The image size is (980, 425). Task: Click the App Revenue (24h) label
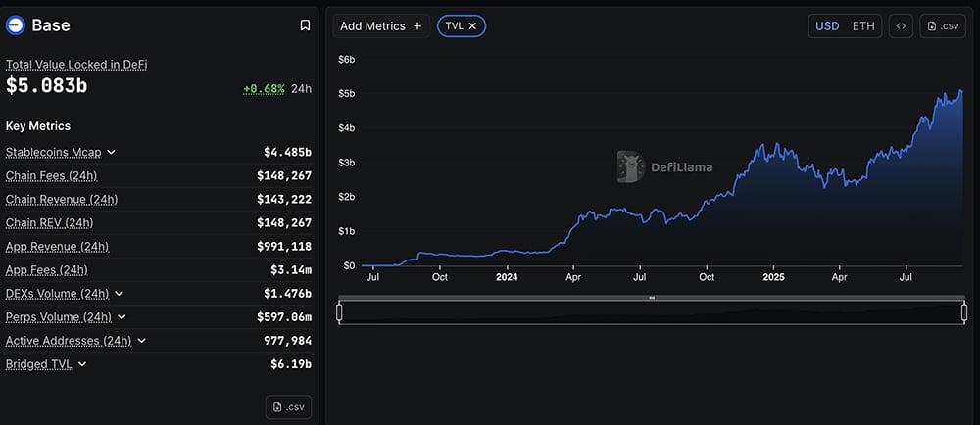(x=57, y=247)
